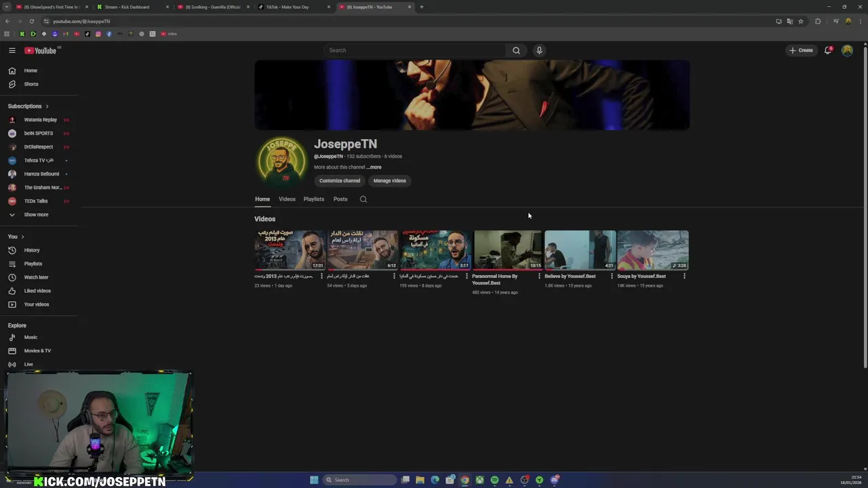Click the translate page icon
The height and width of the screenshot is (488, 868).
(x=789, y=21)
